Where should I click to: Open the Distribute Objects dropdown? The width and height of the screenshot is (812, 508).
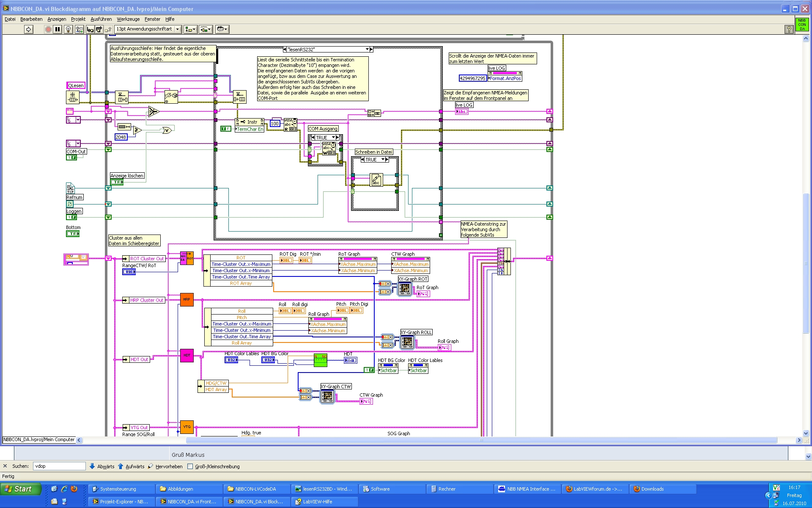tap(206, 29)
